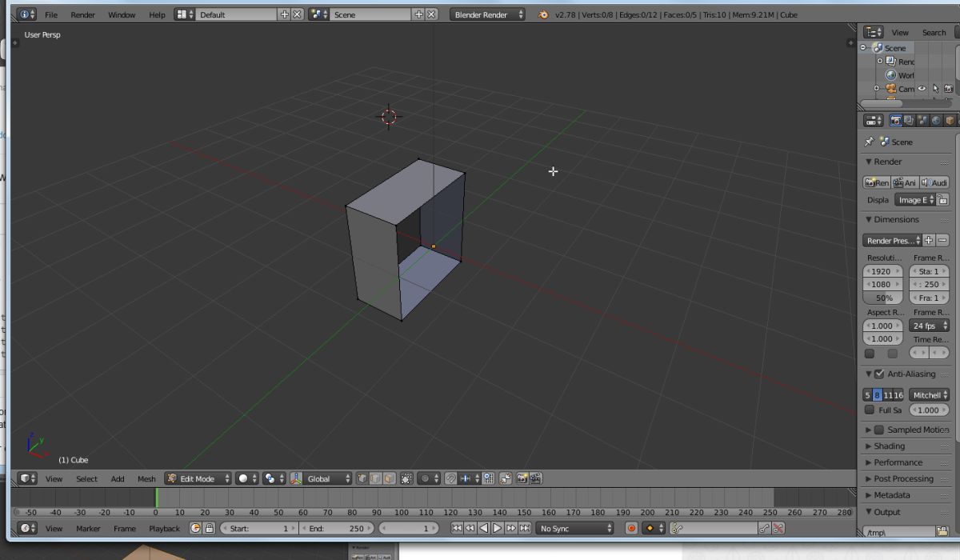
Task: Click the resolution percentage 50% slider
Action: [882, 298]
